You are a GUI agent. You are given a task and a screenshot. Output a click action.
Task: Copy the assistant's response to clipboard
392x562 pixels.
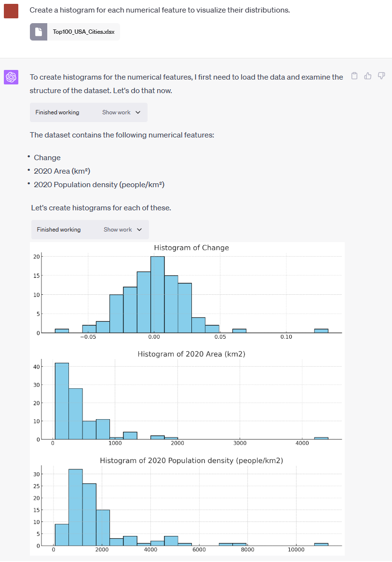pyautogui.click(x=354, y=76)
